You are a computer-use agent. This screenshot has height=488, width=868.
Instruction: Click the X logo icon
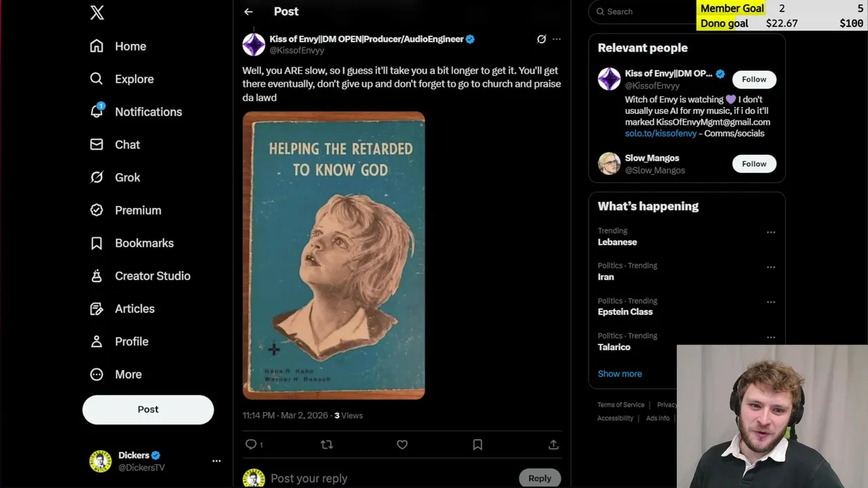tap(97, 13)
